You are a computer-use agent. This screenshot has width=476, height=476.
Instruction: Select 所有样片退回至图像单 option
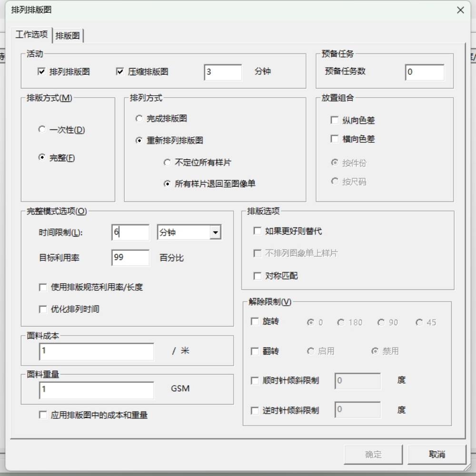click(167, 184)
